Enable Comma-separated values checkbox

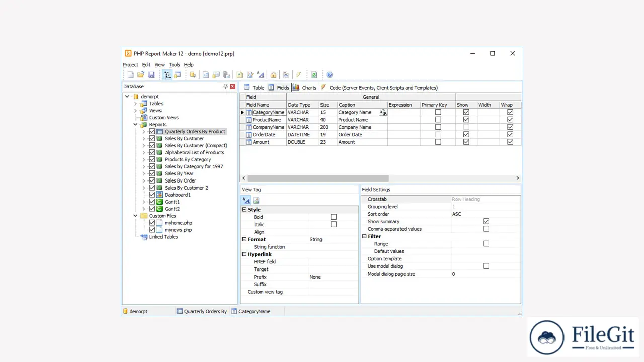486,229
